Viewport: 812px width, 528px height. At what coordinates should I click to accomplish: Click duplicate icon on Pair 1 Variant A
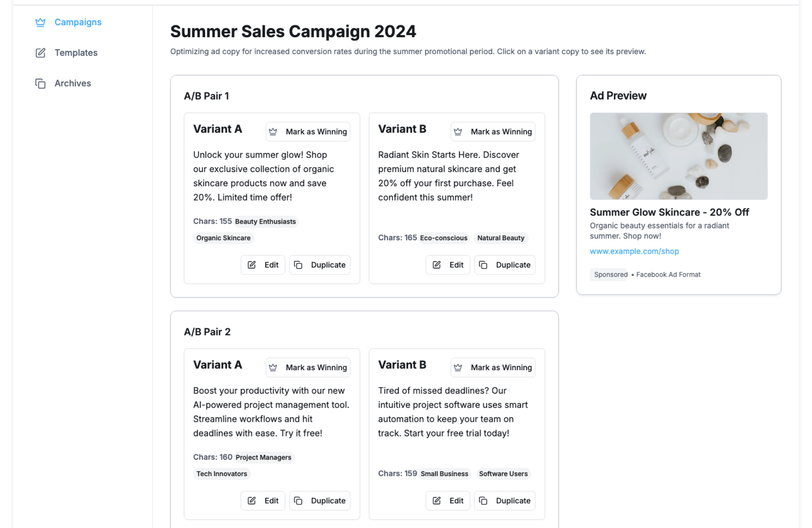tap(298, 265)
